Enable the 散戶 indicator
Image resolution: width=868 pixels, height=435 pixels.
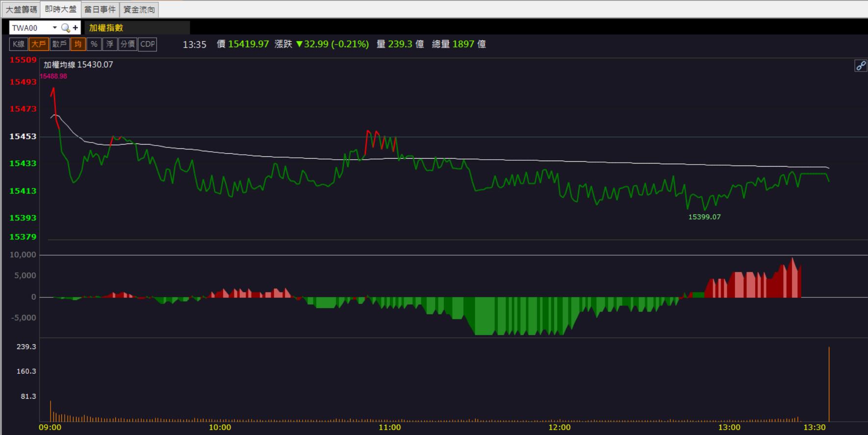(59, 44)
